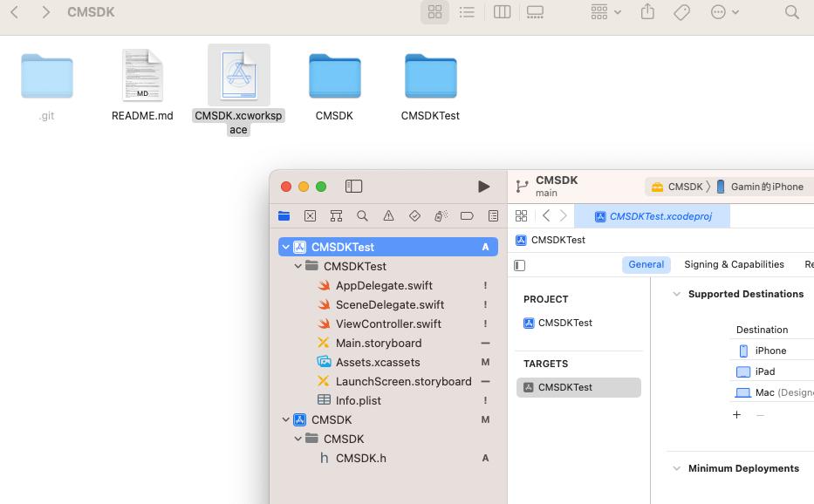Image resolution: width=814 pixels, height=504 pixels.
Task: Open SceneDelegate.swift in navigator
Action: (388, 304)
